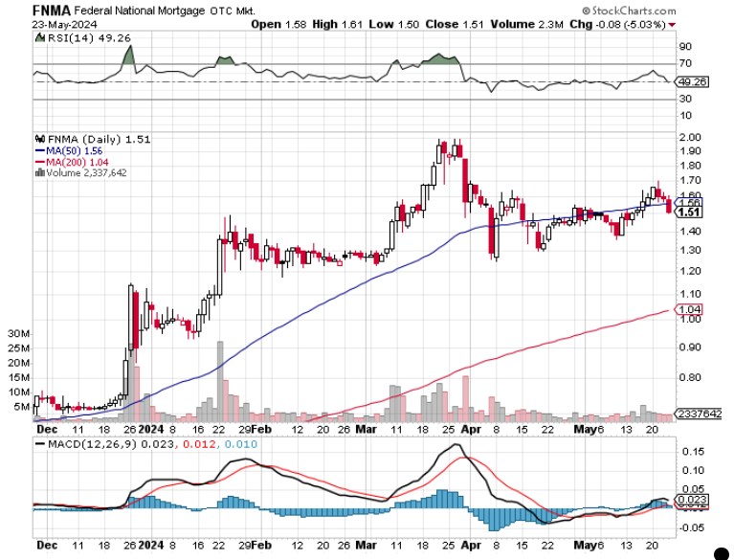
Task: Click the blue 1.56 MA(50) tag on the price axis
Action: [x=689, y=203]
